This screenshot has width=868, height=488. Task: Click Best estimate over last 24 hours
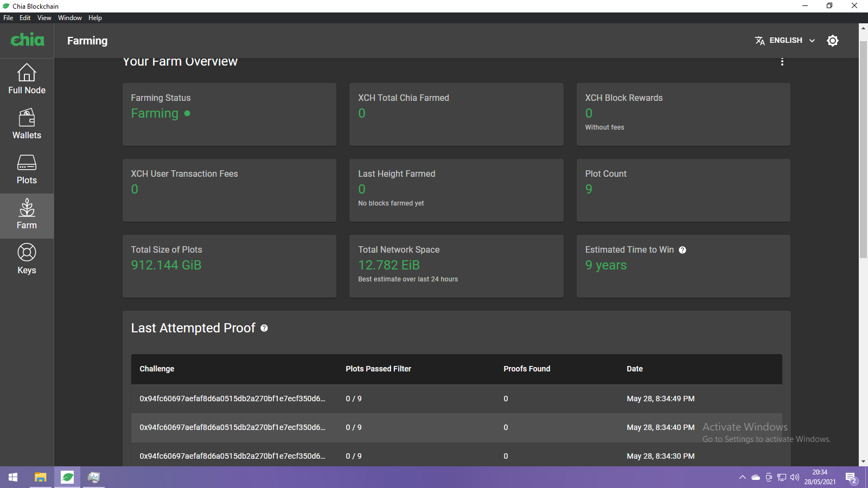tap(408, 279)
